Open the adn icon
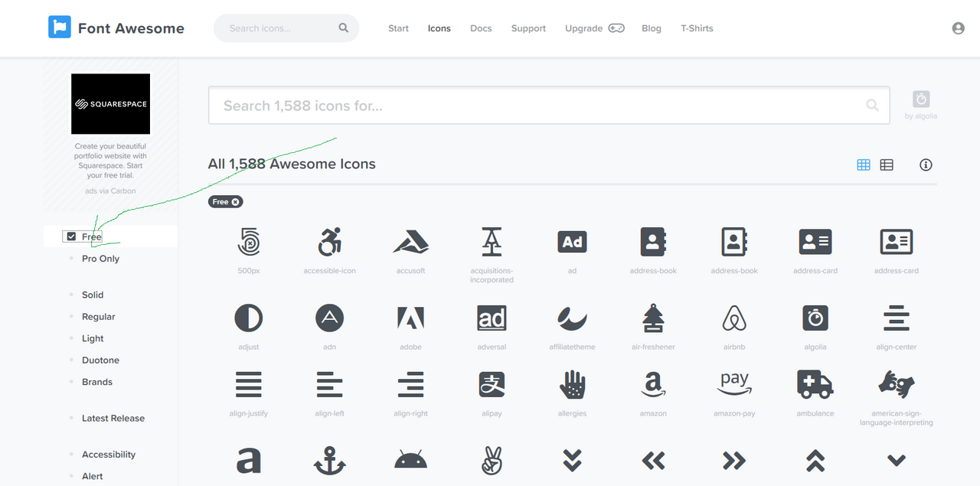The height and width of the screenshot is (486, 980). coord(329,318)
